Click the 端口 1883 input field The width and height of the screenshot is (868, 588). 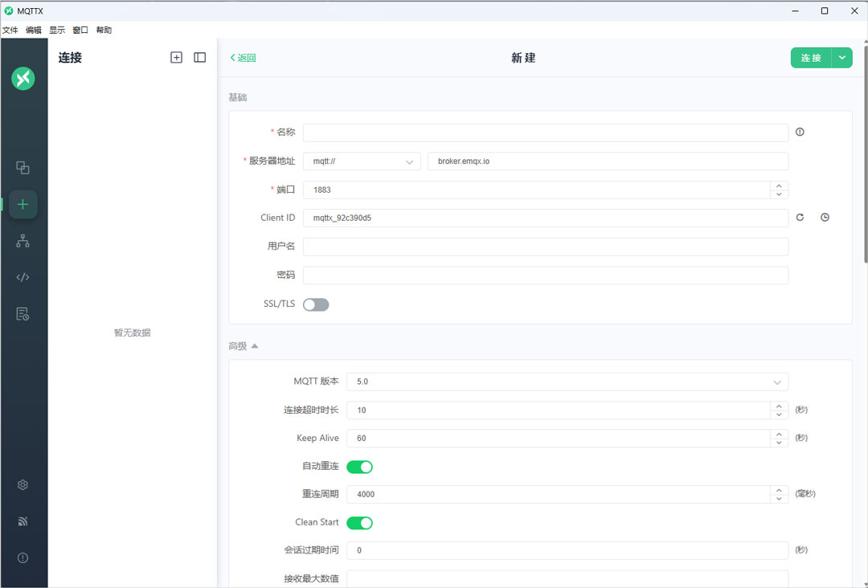tap(536, 190)
